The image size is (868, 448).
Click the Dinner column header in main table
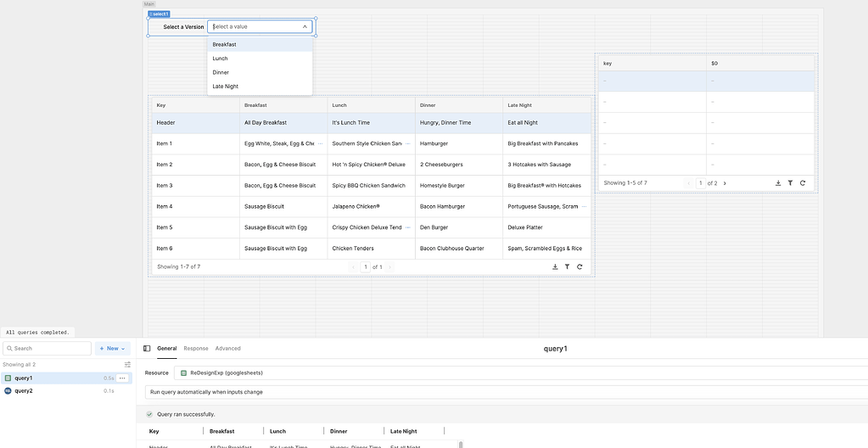[x=459, y=105]
